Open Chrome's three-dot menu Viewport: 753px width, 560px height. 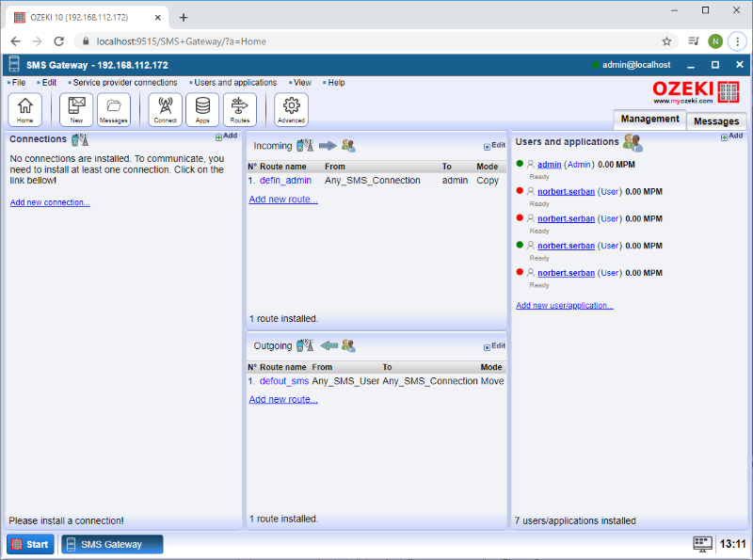point(737,41)
